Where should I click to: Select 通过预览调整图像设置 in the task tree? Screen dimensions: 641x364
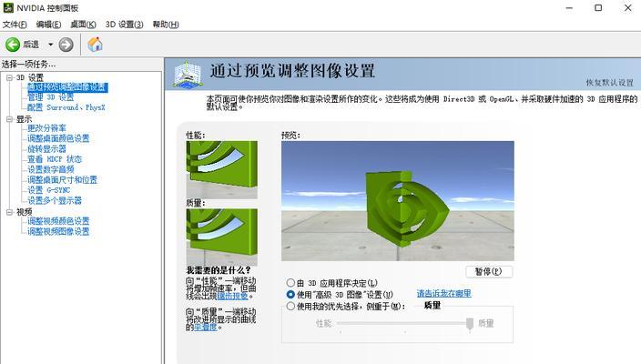coord(67,87)
